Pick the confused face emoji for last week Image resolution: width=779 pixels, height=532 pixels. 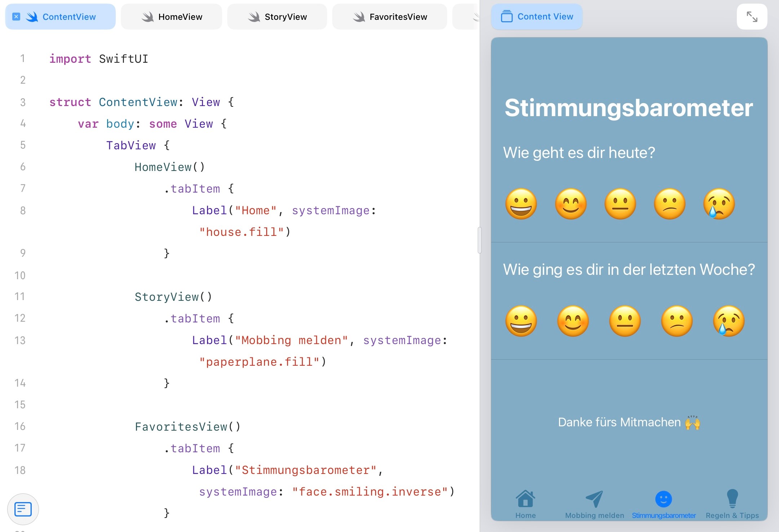coord(677,321)
